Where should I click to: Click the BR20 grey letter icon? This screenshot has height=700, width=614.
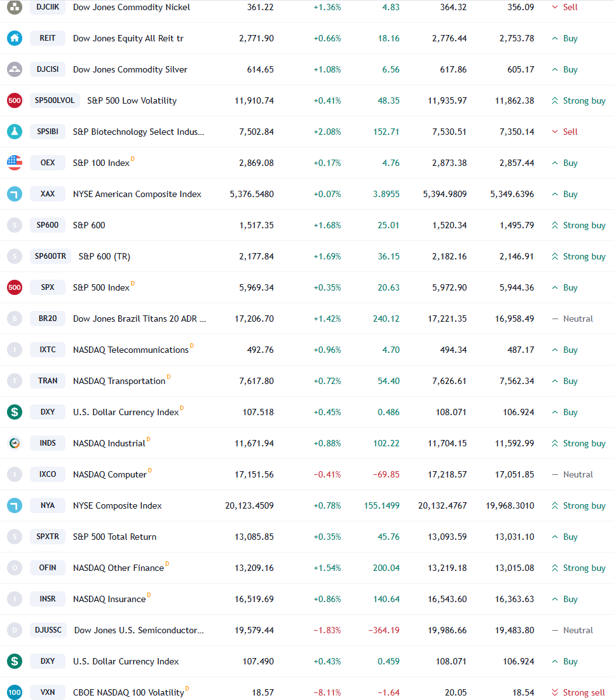click(15, 319)
